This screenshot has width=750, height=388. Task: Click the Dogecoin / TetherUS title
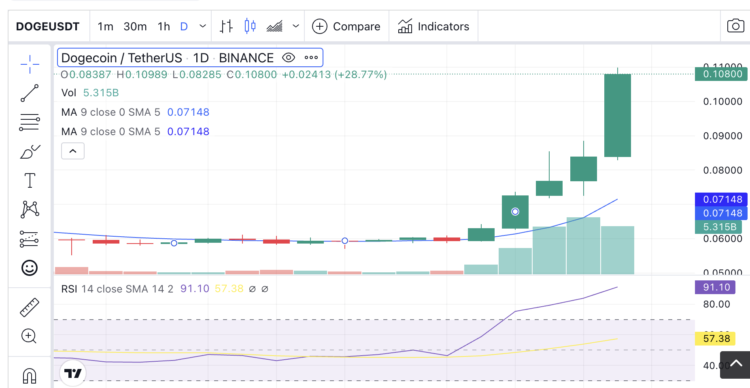pos(121,58)
